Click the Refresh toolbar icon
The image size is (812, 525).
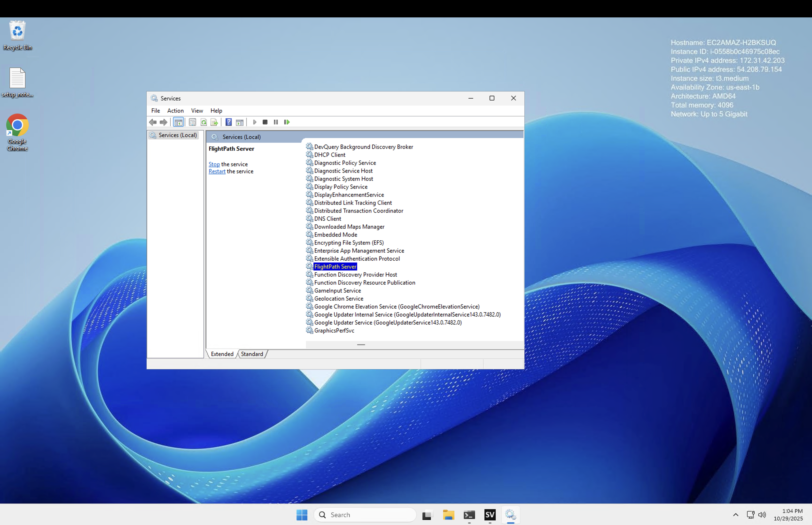pyautogui.click(x=204, y=122)
